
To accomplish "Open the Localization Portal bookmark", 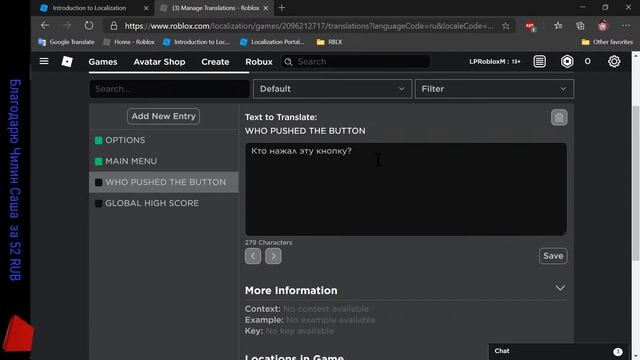I will [x=272, y=42].
